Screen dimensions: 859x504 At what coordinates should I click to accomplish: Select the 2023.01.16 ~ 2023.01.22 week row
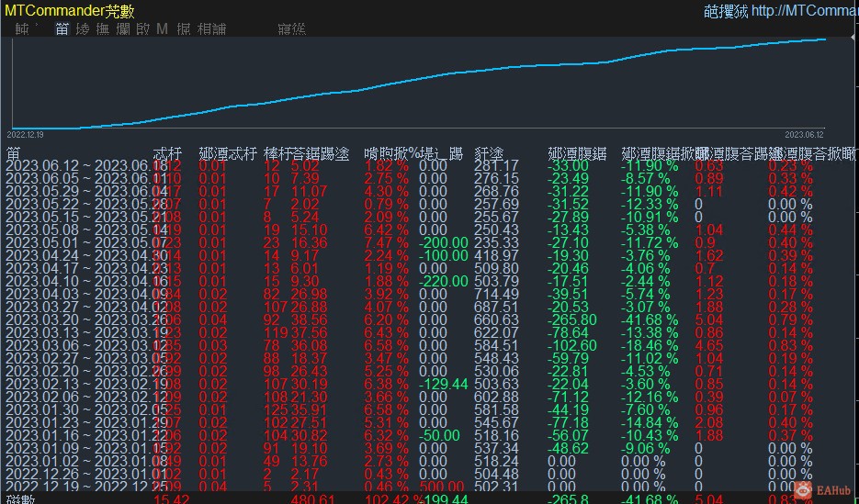[x=83, y=434]
